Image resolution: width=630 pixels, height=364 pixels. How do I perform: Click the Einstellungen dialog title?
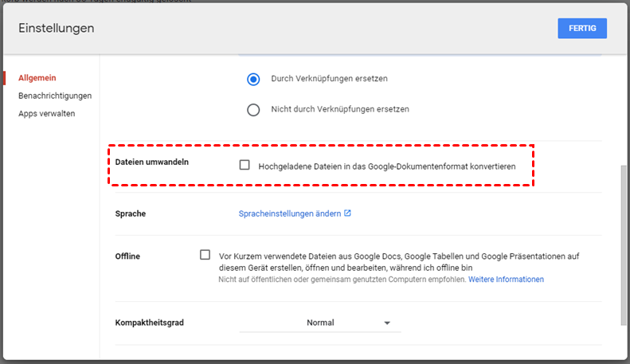(x=56, y=29)
